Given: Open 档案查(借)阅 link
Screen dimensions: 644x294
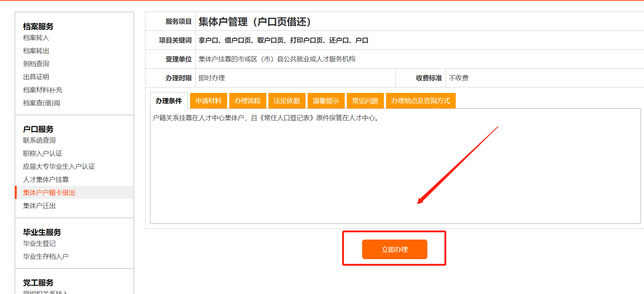Looking at the screenshot, I should pyautogui.click(x=41, y=103).
